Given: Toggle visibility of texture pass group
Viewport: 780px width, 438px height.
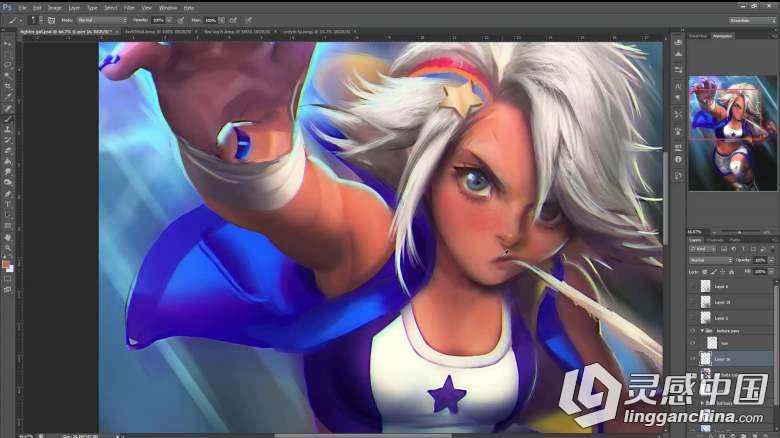Looking at the screenshot, I should (x=692, y=330).
